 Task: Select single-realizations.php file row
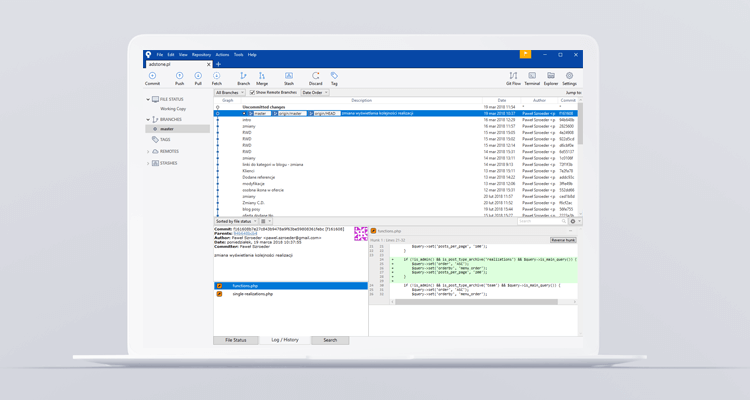point(290,294)
